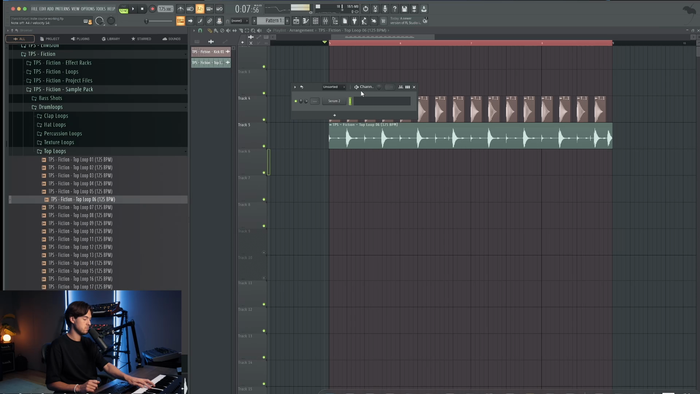Select Kick 01 clip in picker panel
The height and width of the screenshot is (394, 700).
coord(211,52)
